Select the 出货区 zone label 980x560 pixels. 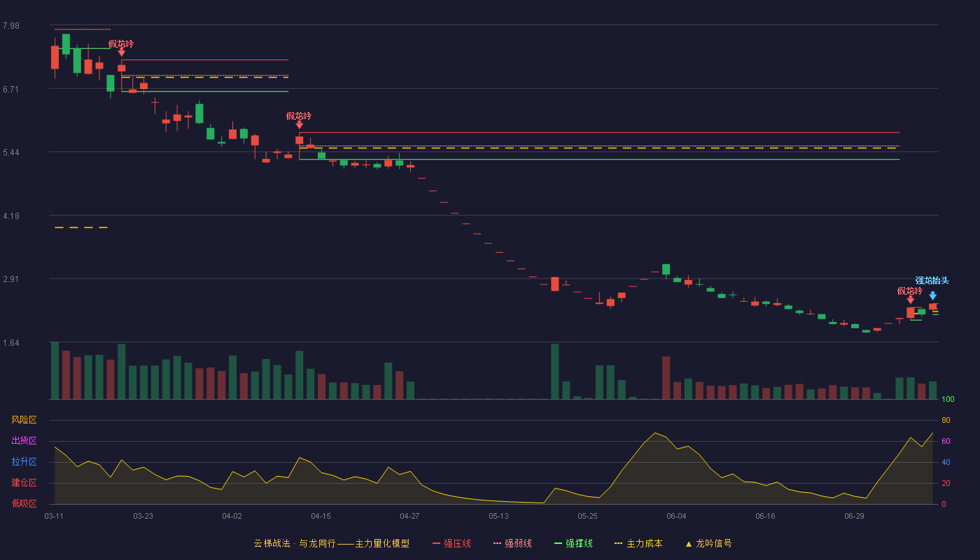(24, 441)
